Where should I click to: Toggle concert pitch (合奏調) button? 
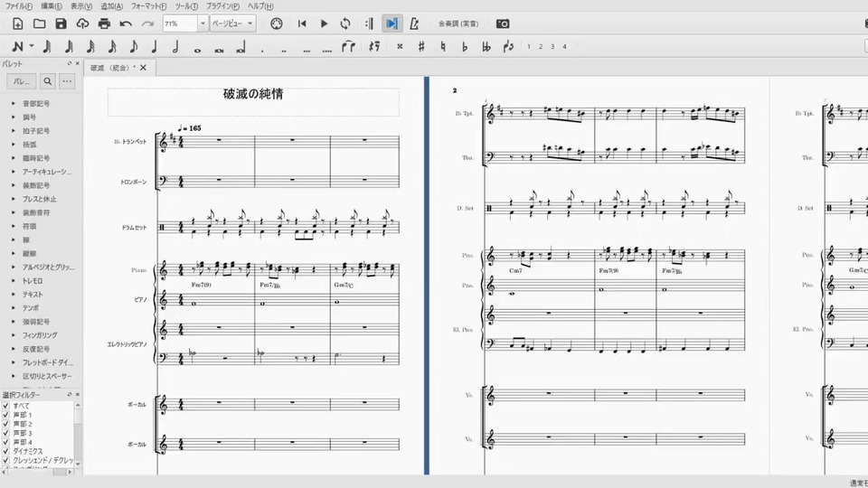pos(458,23)
